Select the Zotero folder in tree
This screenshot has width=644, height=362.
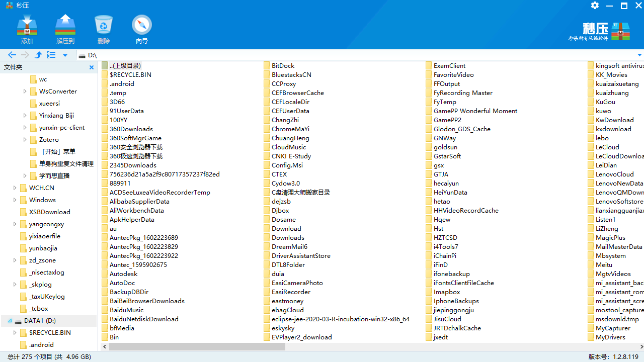(x=49, y=140)
